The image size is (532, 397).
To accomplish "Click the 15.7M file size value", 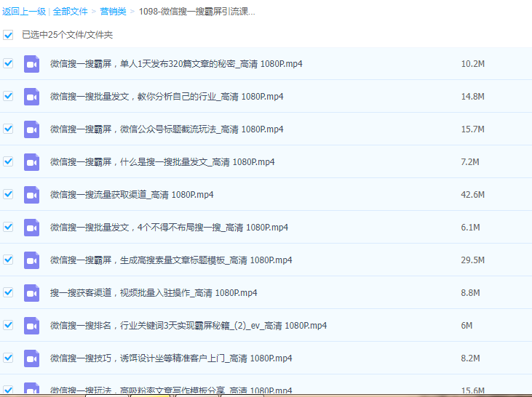I will tap(472, 129).
